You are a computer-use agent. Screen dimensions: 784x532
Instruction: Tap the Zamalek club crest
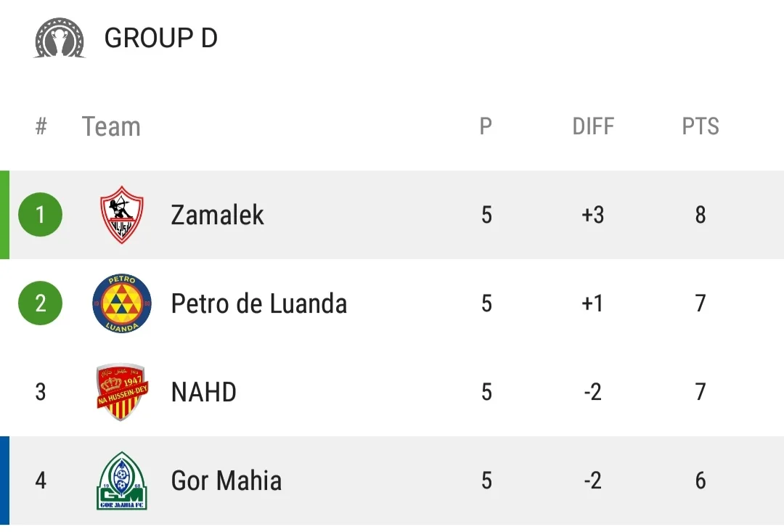(x=122, y=215)
